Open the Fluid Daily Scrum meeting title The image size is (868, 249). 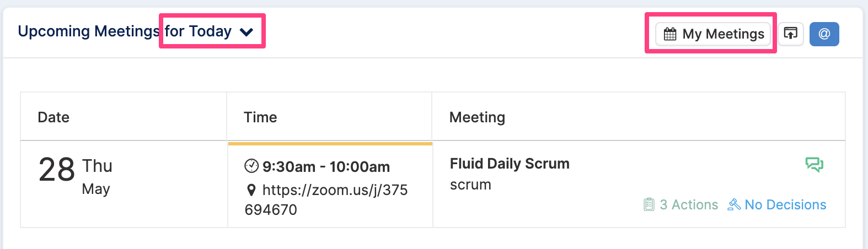510,164
